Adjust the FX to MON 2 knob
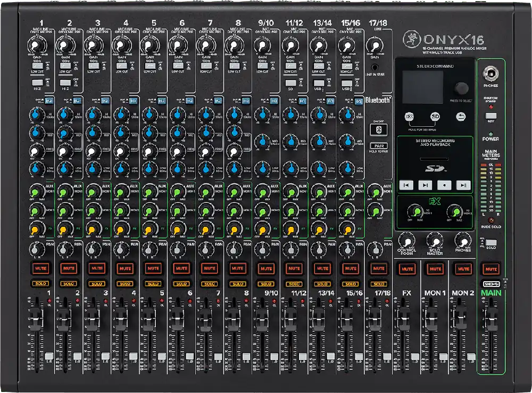 (455, 212)
